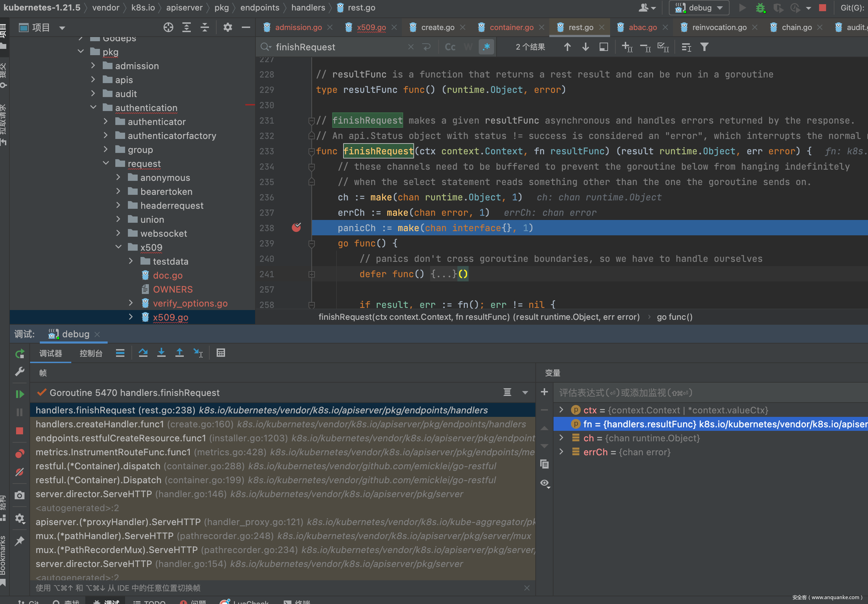Expand the admission folder in tree
The width and height of the screenshot is (868, 604).
pyautogui.click(x=93, y=66)
